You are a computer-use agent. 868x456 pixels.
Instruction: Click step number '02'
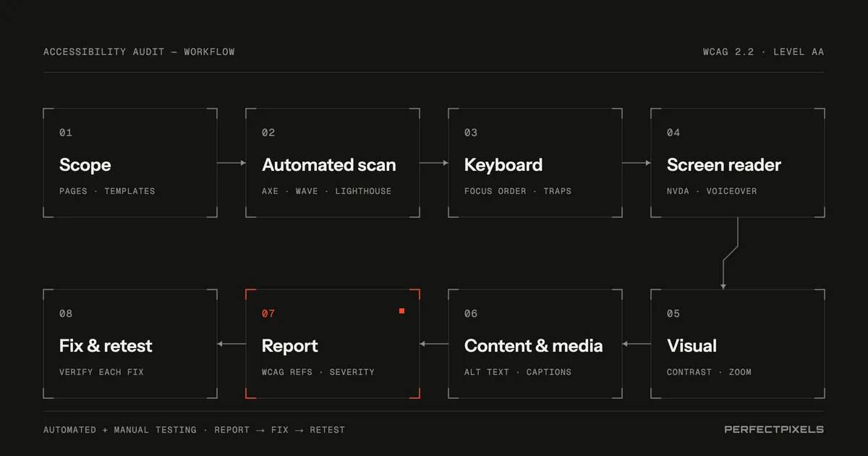click(268, 132)
